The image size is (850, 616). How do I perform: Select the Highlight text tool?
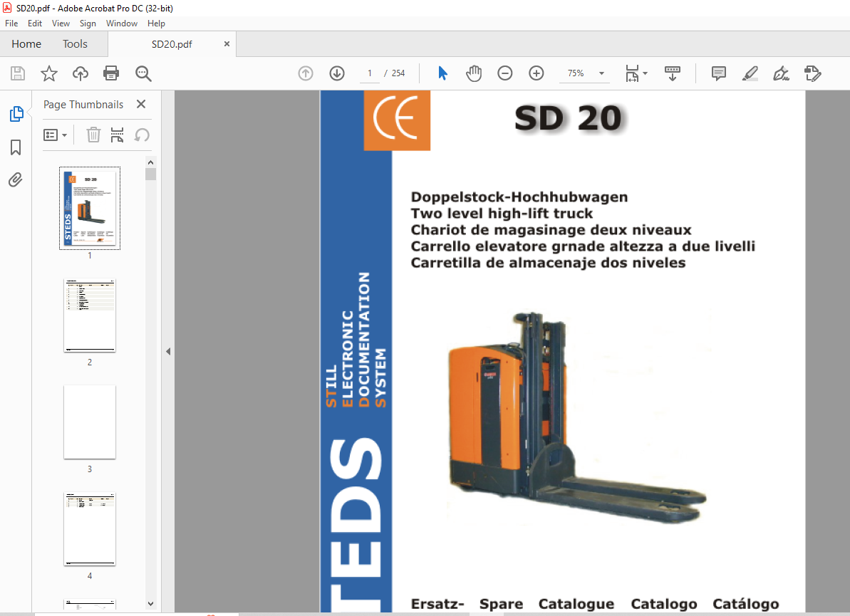coord(750,73)
